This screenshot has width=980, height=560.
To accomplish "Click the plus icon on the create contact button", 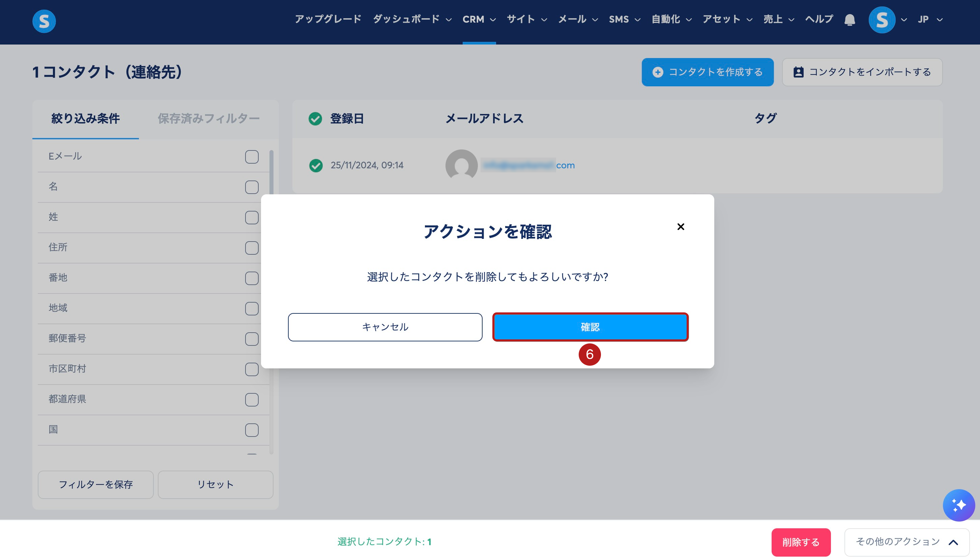I will click(657, 72).
